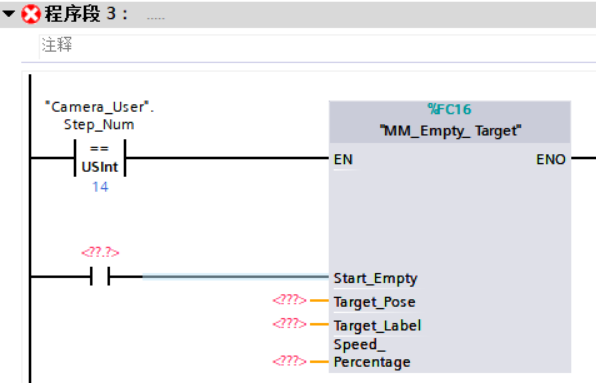The image size is (596, 383).
Task: Select the == USInt comparator contact
Action: click(x=100, y=158)
